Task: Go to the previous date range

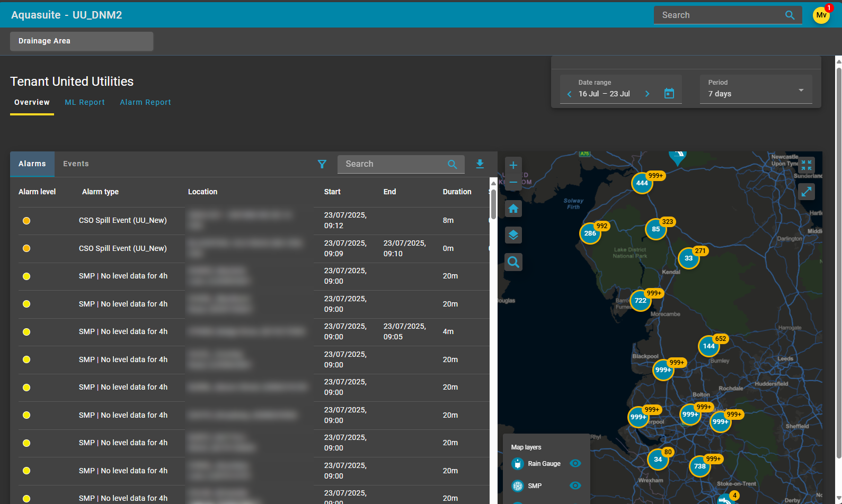Action: [570, 94]
